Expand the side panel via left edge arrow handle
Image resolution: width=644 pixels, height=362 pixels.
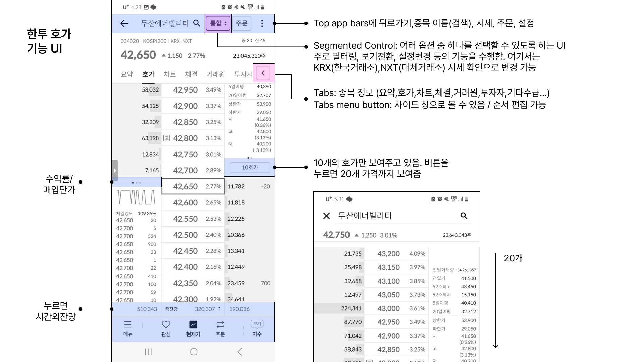click(114, 170)
